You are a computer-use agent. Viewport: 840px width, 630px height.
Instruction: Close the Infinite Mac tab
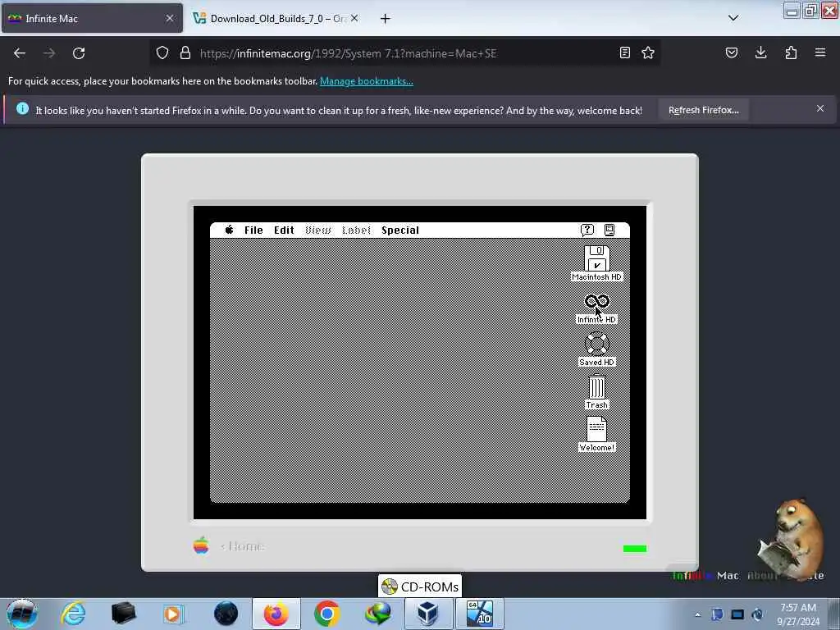(x=169, y=18)
